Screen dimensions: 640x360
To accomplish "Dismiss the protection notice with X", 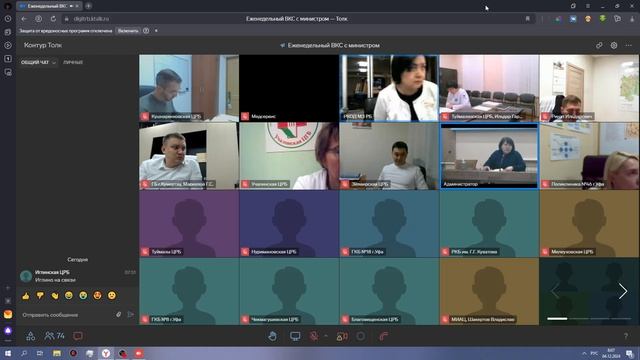I will [156, 31].
